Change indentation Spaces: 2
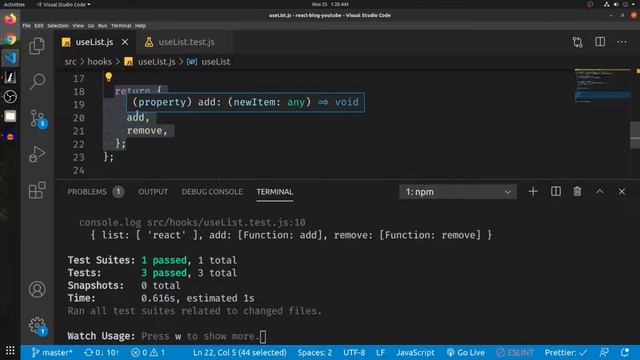 click(x=314, y=353)
